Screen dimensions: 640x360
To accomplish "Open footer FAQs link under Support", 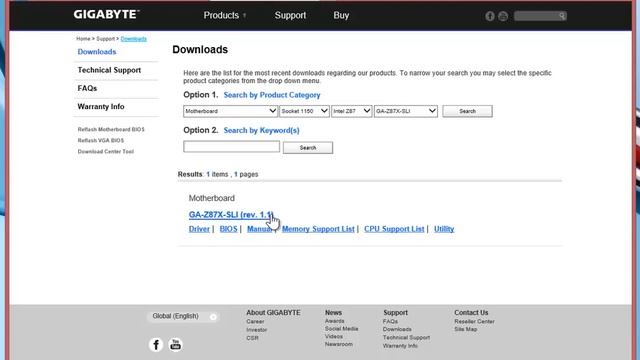I will 390,322.
